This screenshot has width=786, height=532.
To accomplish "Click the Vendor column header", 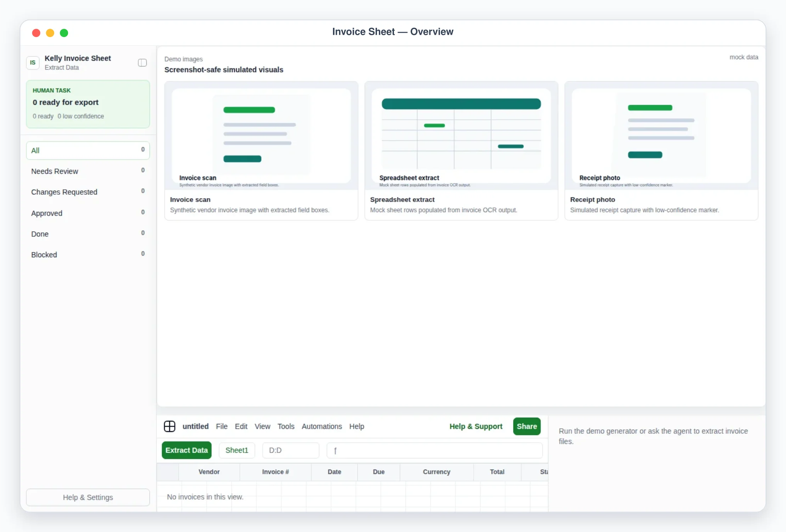I will 209,472.
